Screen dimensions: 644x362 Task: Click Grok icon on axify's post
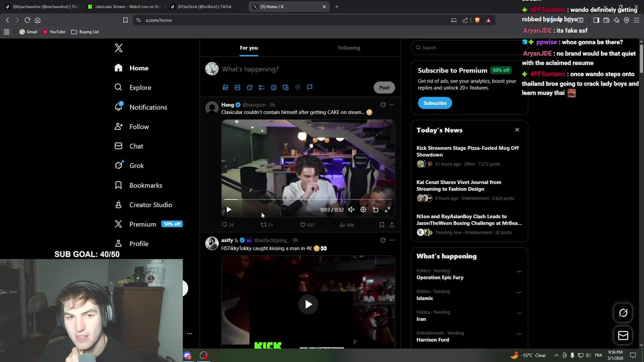(x=383, y=240)
